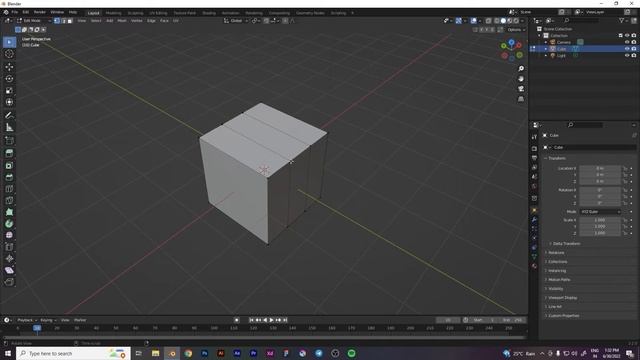This screenshot has height=360, width=640.
Task: Disable Cube in renders camera icon
Action: 634,49
